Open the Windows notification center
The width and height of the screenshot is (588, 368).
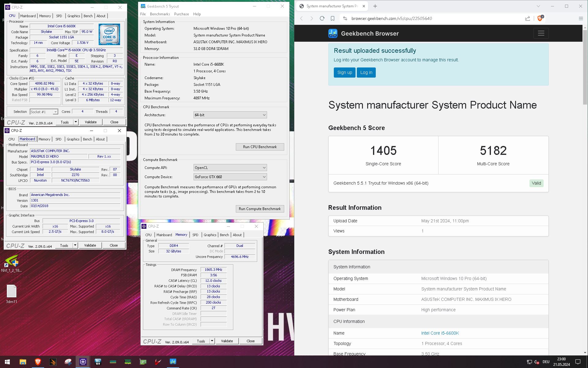[x=578, y=362]
